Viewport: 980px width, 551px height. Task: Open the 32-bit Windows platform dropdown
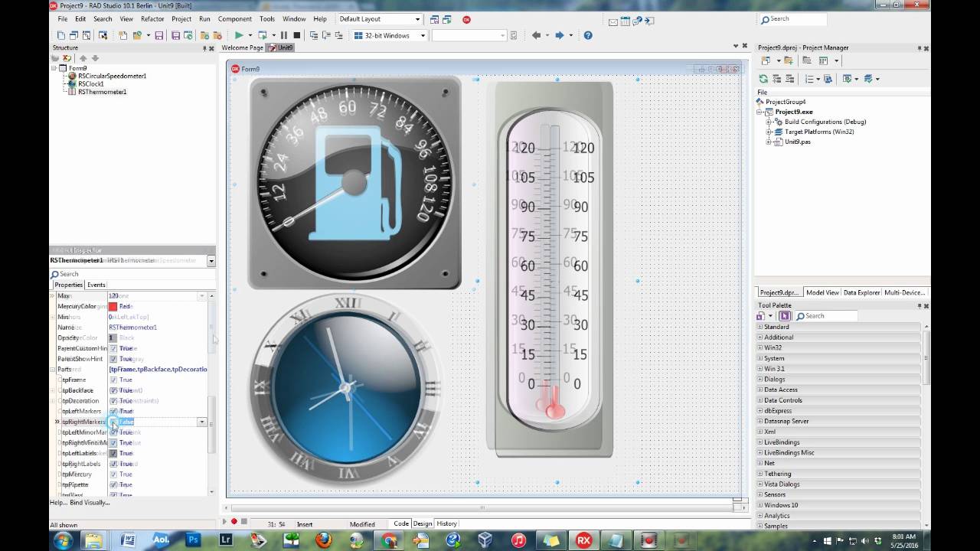422,36
